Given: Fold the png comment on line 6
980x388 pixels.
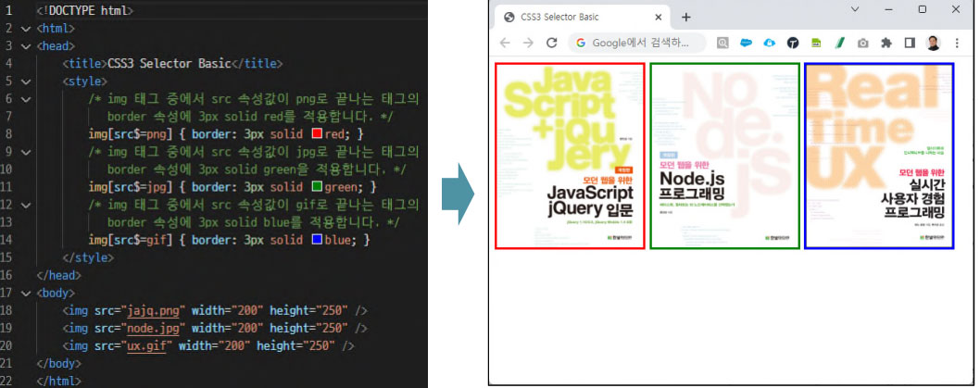Looking at the screenshot, I should tap(25, 99).
